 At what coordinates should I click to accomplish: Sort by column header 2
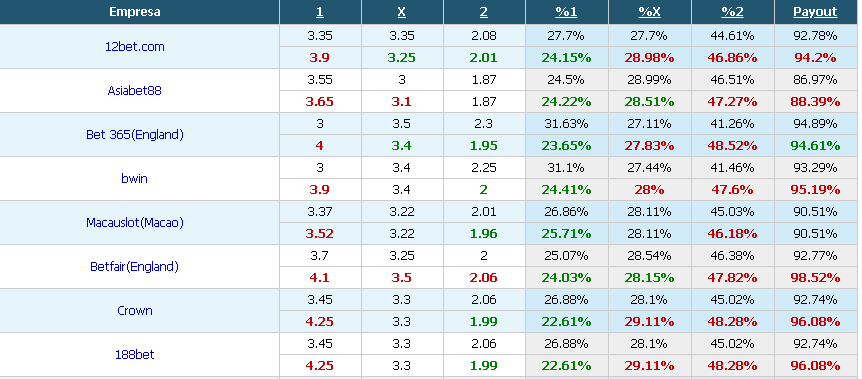(x=484, y=12)
